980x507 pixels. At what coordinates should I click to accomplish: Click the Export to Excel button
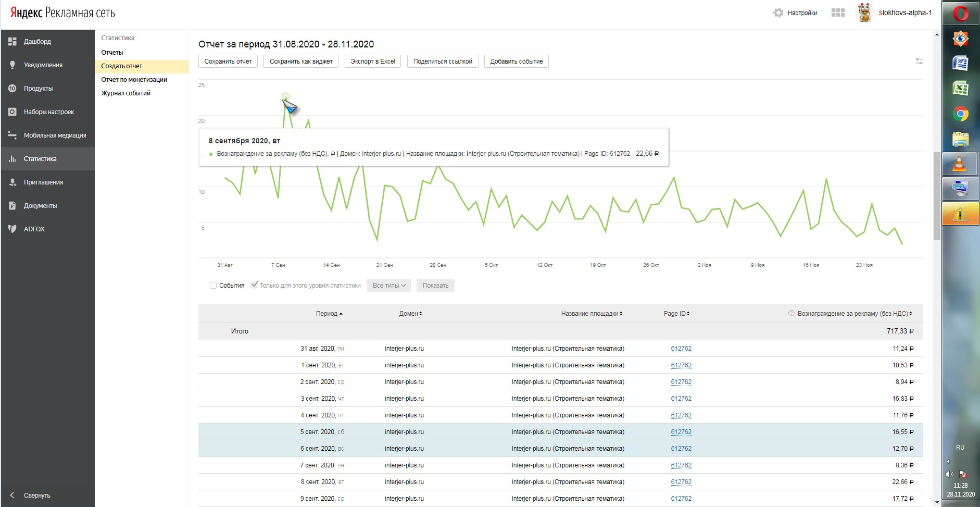click(372, 61)
